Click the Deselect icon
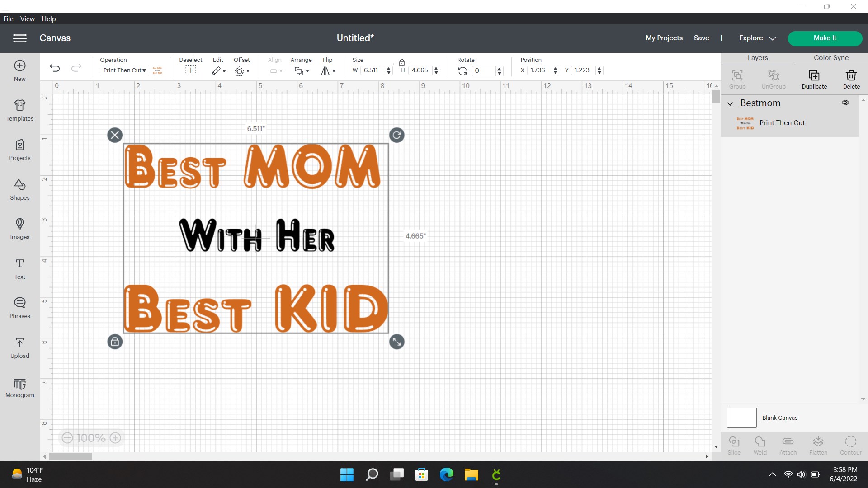The height and width of the screenshot is (488, 868). point(191,70)
